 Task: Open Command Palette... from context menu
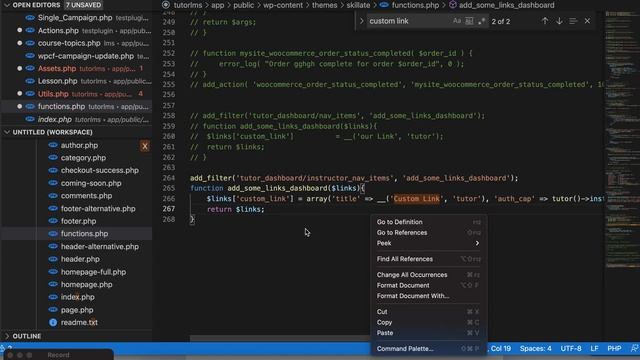429,349
